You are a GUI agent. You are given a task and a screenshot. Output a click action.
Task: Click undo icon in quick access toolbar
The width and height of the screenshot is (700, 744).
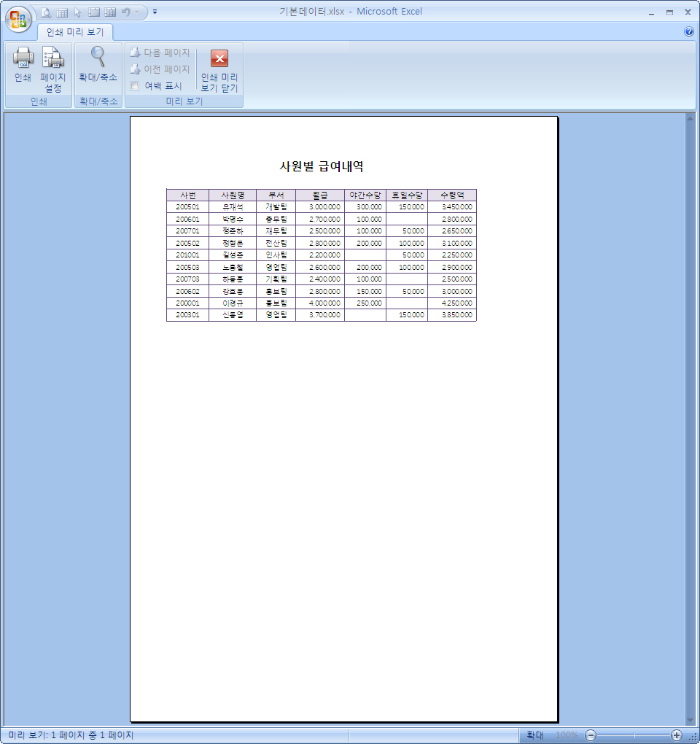[125, 12]
